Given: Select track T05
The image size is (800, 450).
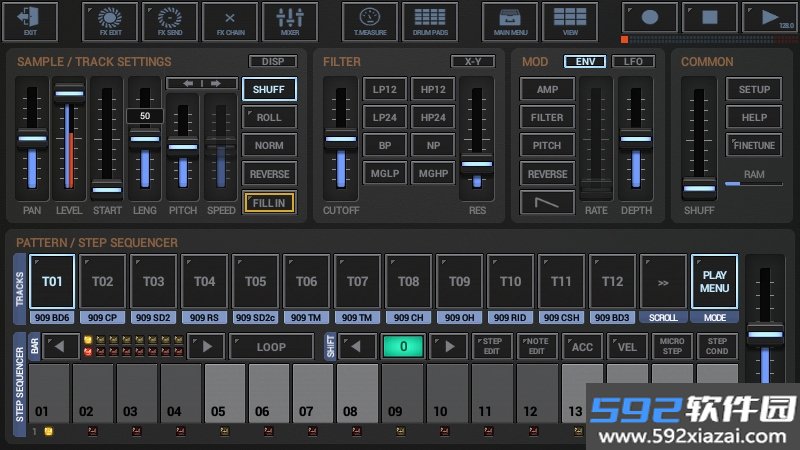Looking at the screenshot, I should [255, 281].
